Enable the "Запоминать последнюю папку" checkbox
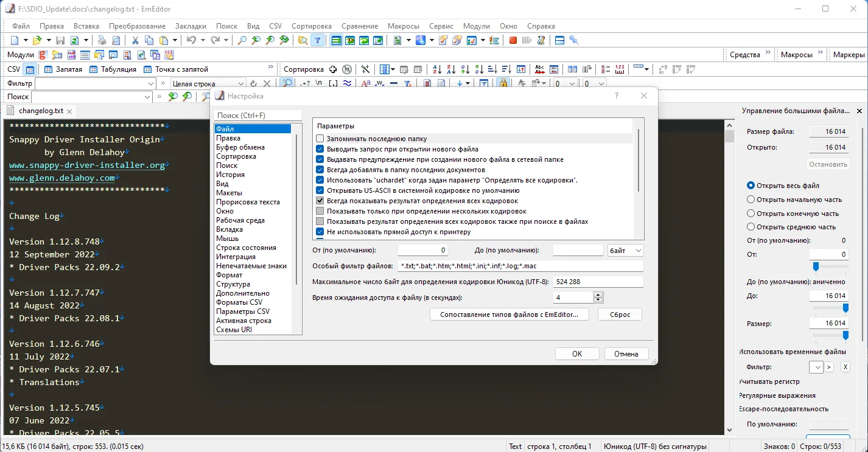Screen dimensions: 868x452 pos(320,139)
